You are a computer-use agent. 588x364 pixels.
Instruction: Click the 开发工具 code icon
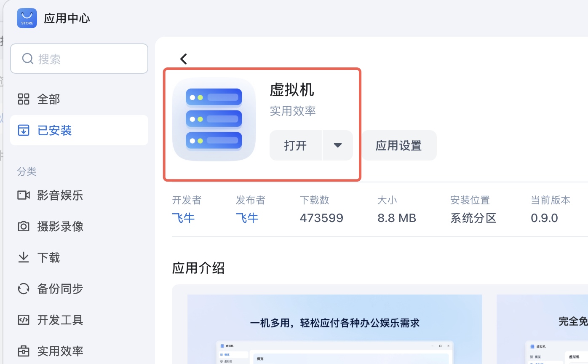pos(24,320)
